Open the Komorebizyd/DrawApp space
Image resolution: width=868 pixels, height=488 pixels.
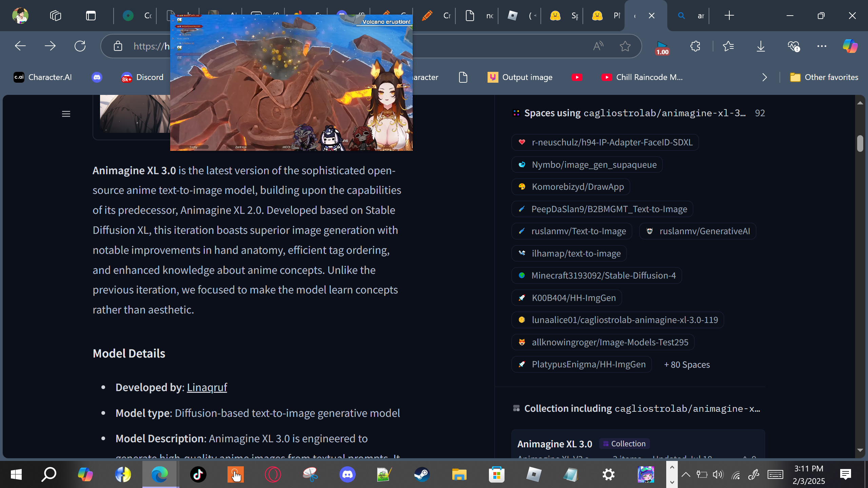point(571,187)
